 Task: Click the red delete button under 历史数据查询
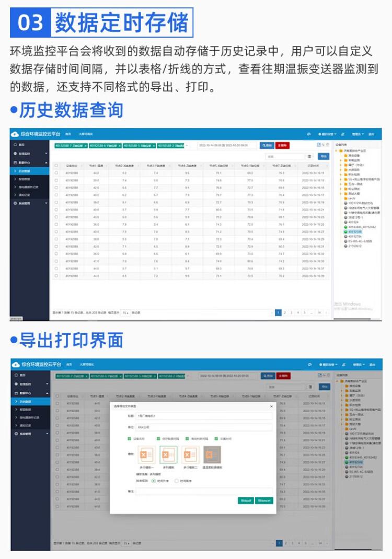pos(282,145)
